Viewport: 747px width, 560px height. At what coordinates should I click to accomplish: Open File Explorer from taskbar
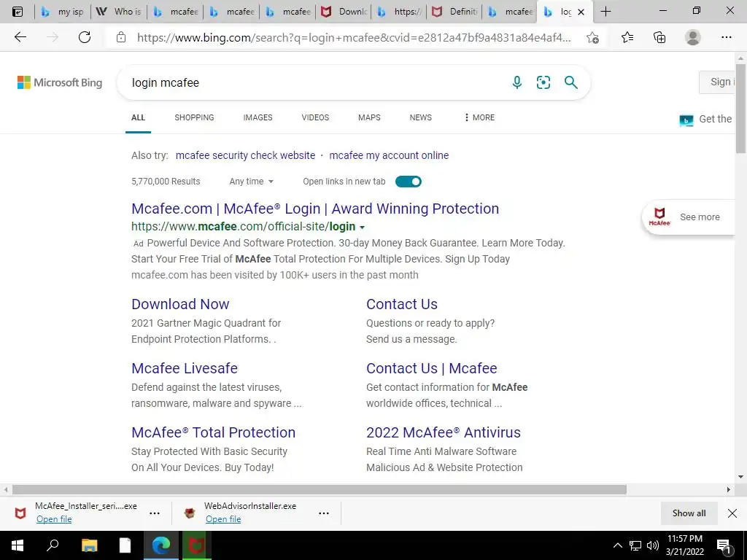[x=89, y=545]
